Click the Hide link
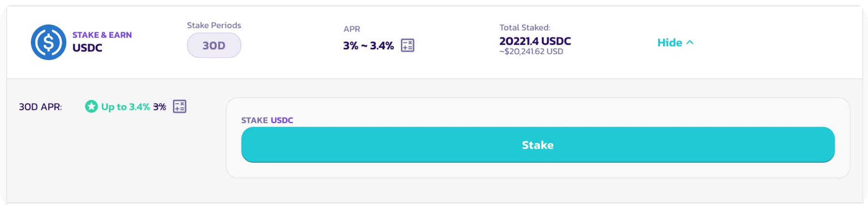The height and width of the screenshot is (212, 868). pyautogui.click(x=669, y=43)
